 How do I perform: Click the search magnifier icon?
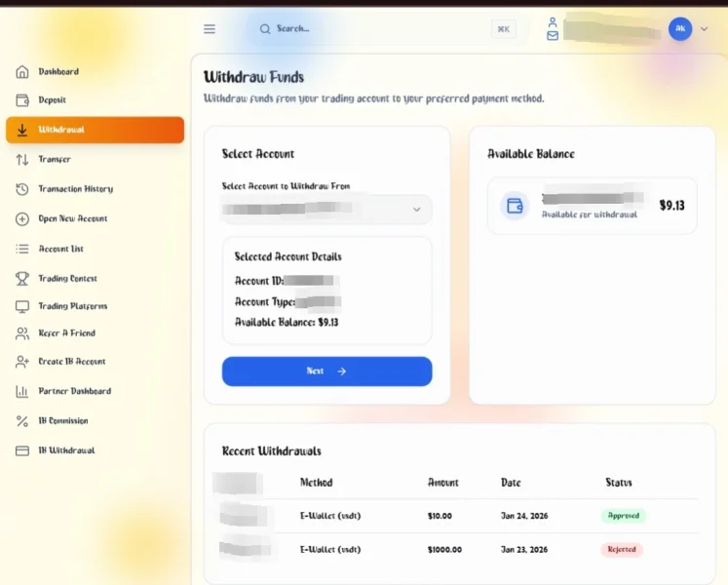pyautogui.click(x=265, y=29)
